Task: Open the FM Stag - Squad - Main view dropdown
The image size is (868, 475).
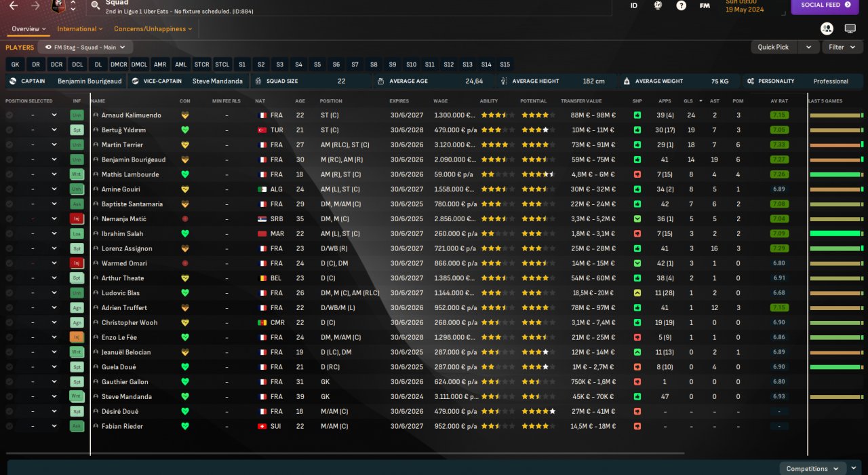Action: 85,47
